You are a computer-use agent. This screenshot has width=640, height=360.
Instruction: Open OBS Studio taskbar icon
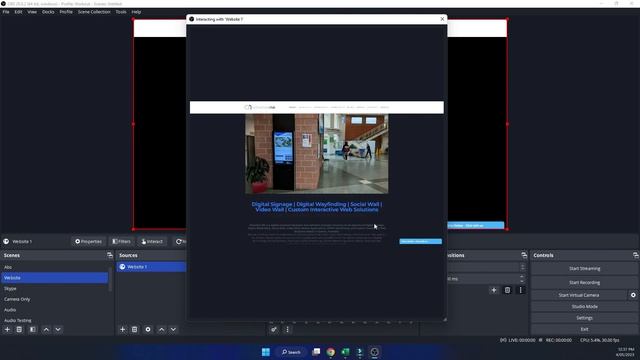pyautogui.click(x=374, y=352)
